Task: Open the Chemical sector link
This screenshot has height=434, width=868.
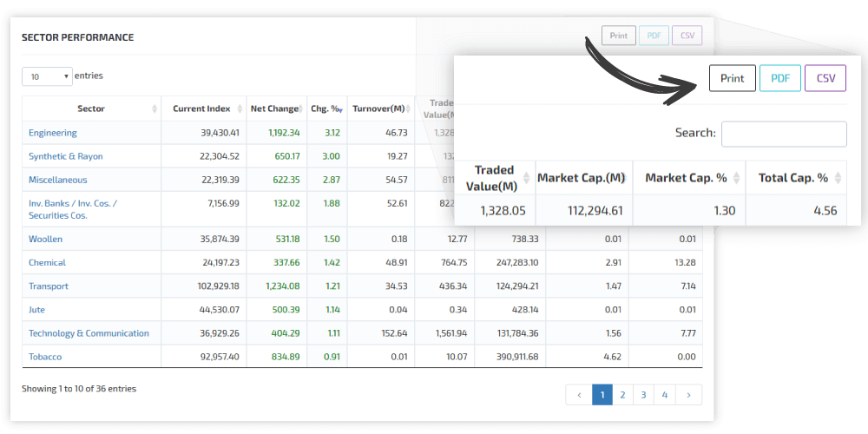Action: (x=47, y=262)
